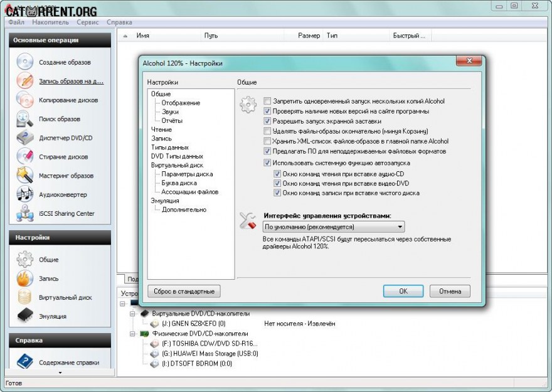The height and width of the screenshot is (392, 552).
Task: Toggle Использовать системную функцию автозапуска checkbox
Action: pos(267,163)
